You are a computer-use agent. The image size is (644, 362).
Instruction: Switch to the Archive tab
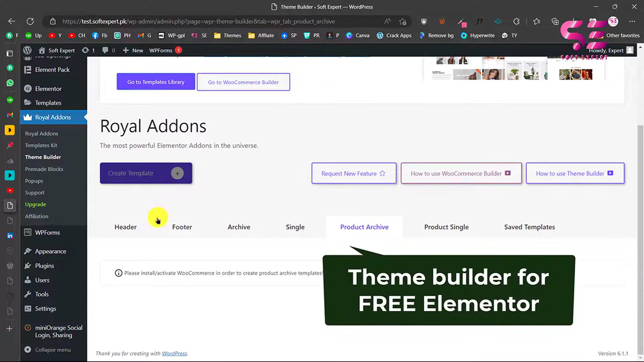point(239,227)
